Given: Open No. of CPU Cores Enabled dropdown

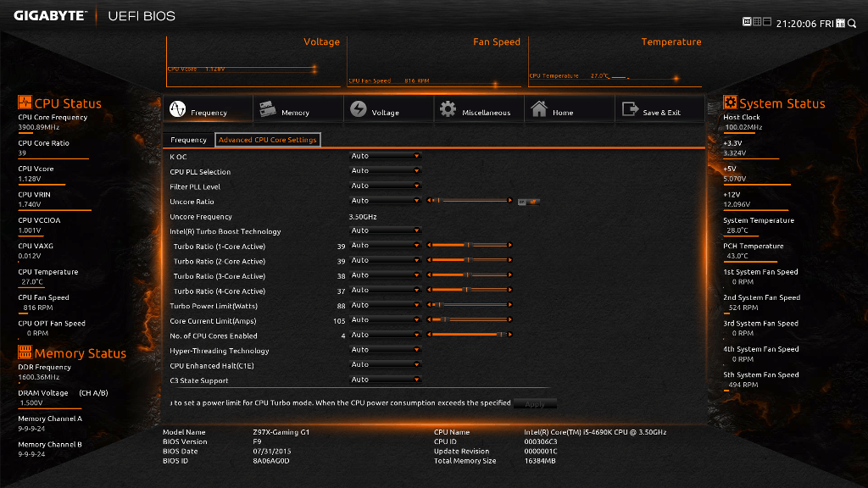Looking at the screenshot, I should pyautogui.click(x=386, y=335).
